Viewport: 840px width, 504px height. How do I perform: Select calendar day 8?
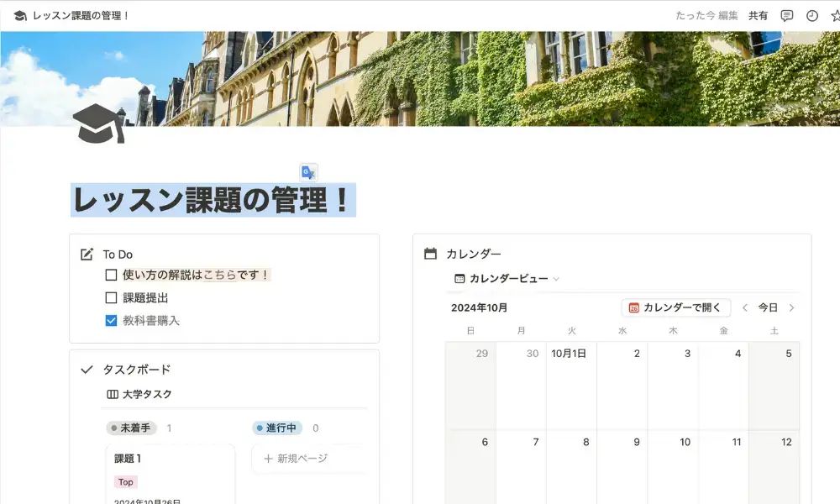click(x=571, y=467)
